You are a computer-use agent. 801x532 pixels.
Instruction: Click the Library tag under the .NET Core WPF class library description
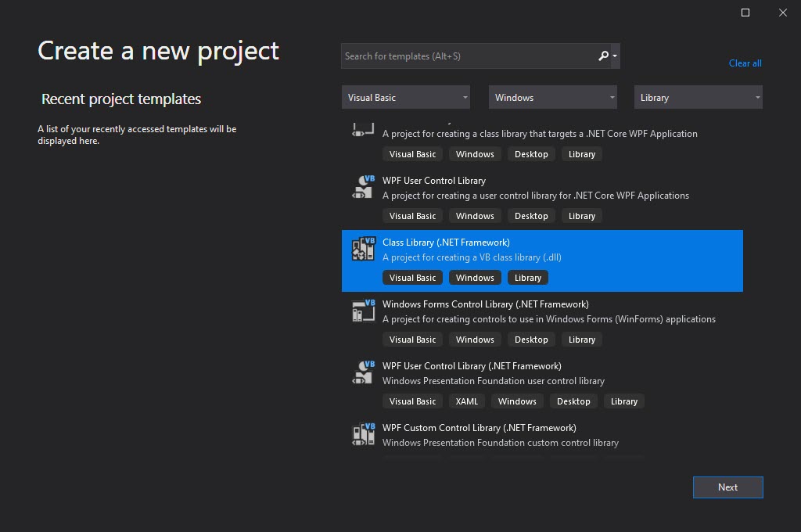582,154
